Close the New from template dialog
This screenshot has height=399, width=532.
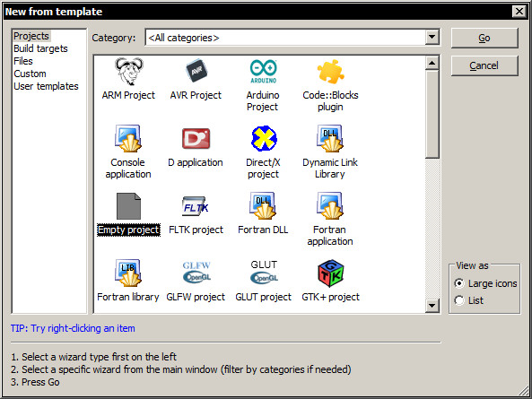point(519,12)
